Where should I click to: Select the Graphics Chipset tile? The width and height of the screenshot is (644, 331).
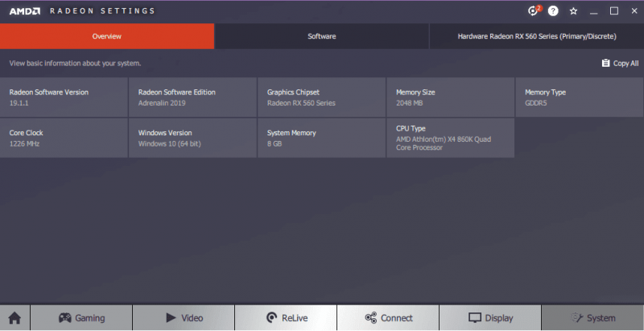[x=321, y=97]
